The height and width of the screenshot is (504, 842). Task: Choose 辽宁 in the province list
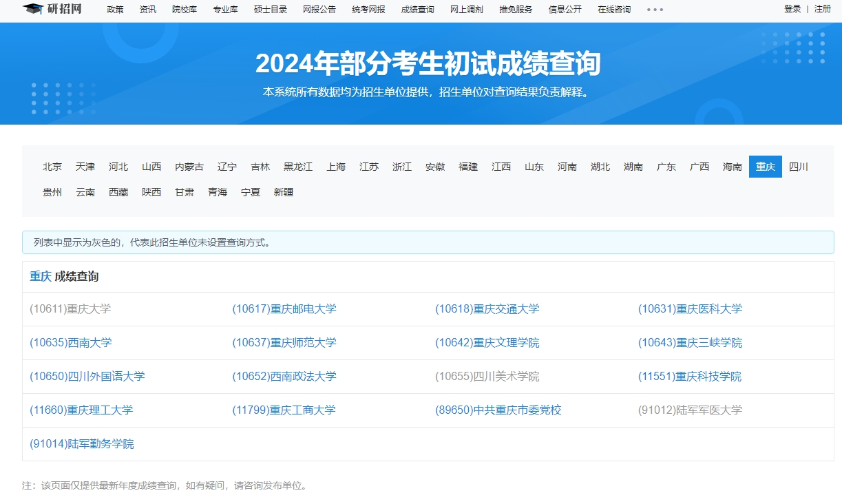[227, 167]
